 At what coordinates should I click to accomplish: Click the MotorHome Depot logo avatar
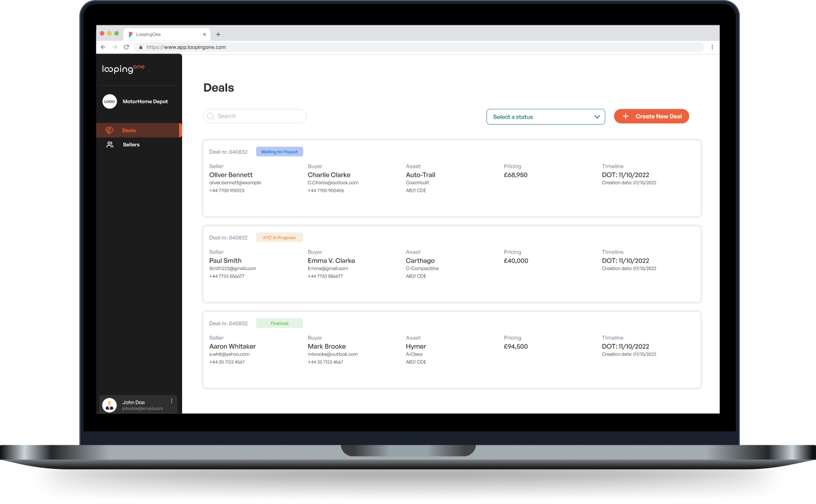pyautogui.click(x=109, y=101)
